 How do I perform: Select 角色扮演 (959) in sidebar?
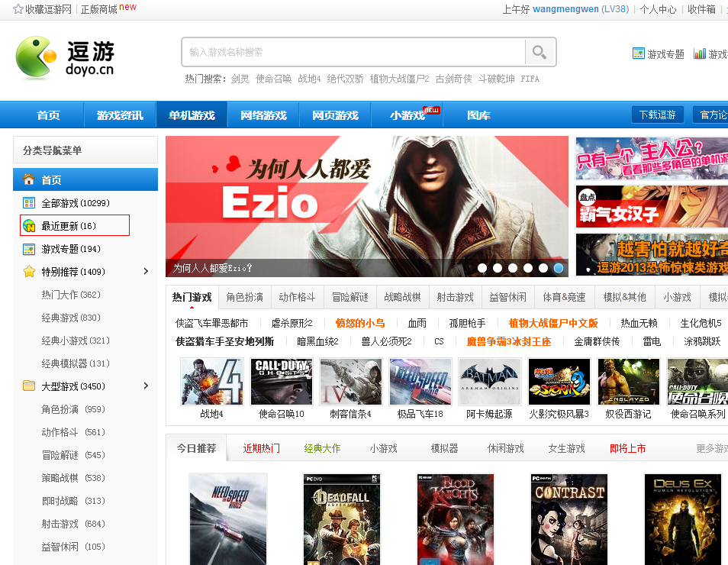click(x=73, y=409)
